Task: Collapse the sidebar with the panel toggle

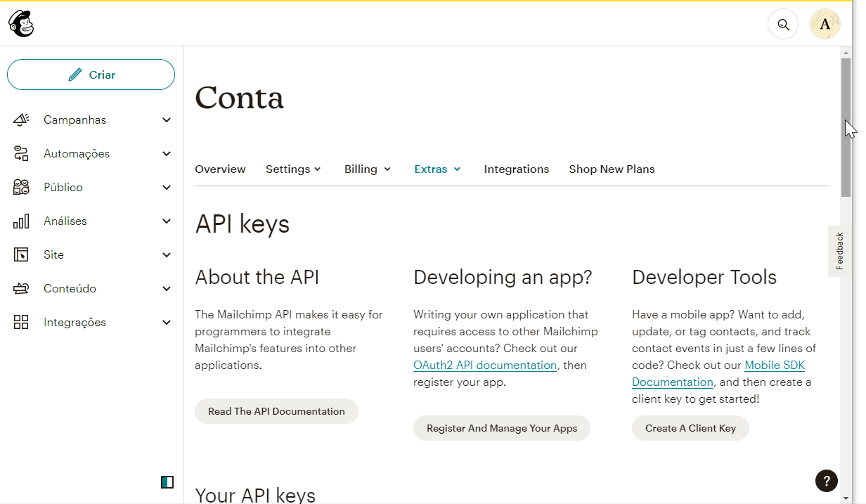Action: (x=167, y=482)
